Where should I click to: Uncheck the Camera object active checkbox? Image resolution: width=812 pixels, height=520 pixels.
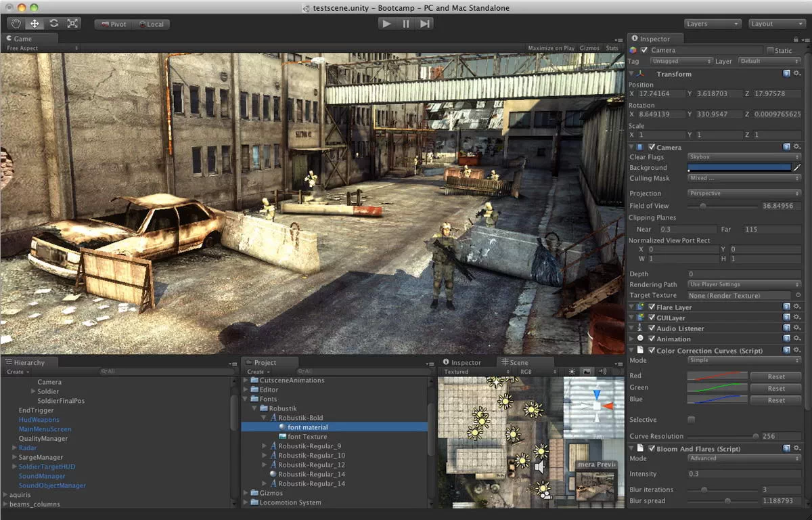(x=644, y=50)
